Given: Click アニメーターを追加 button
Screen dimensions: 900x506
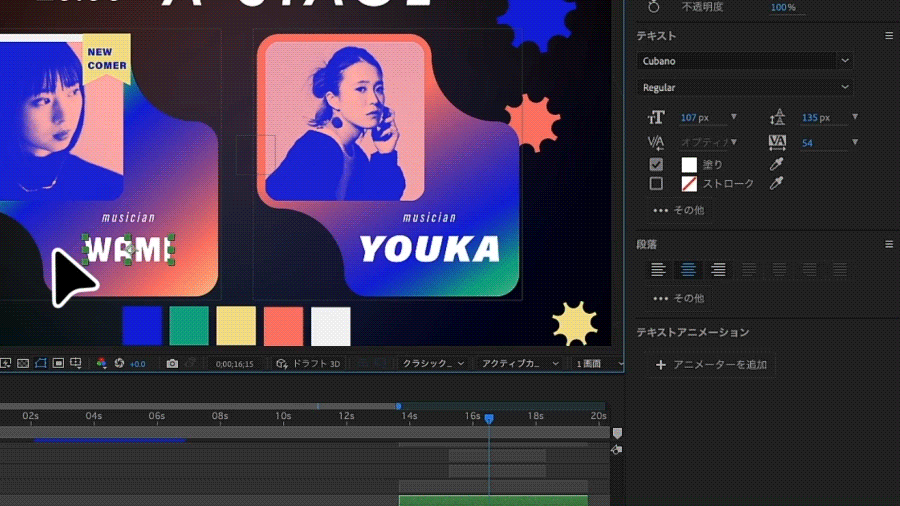Looking at the screenshot, I should point(711,365).
